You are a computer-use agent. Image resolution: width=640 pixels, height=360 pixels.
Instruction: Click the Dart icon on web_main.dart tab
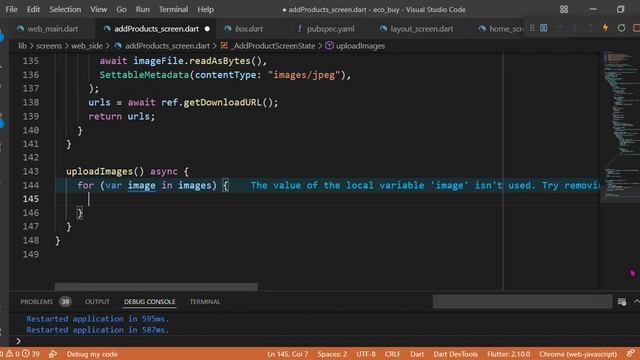point(20,29)
